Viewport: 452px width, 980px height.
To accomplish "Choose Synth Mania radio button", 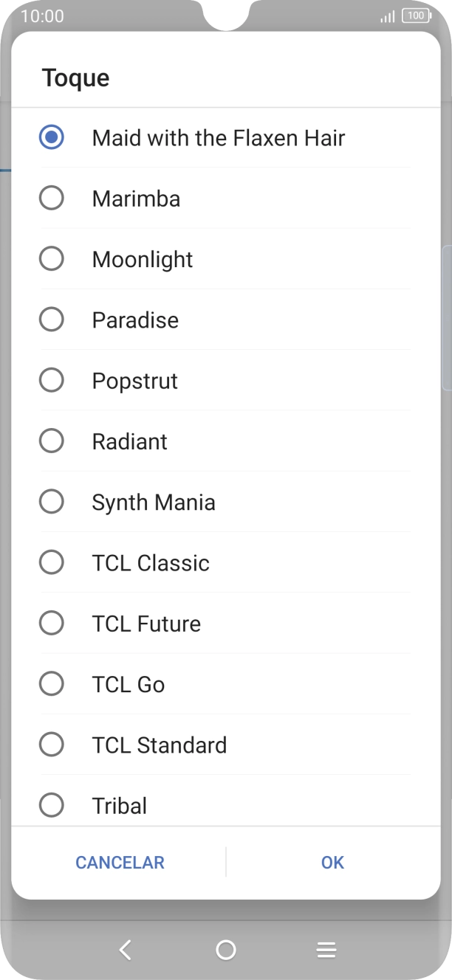I will tap(52, 502).
